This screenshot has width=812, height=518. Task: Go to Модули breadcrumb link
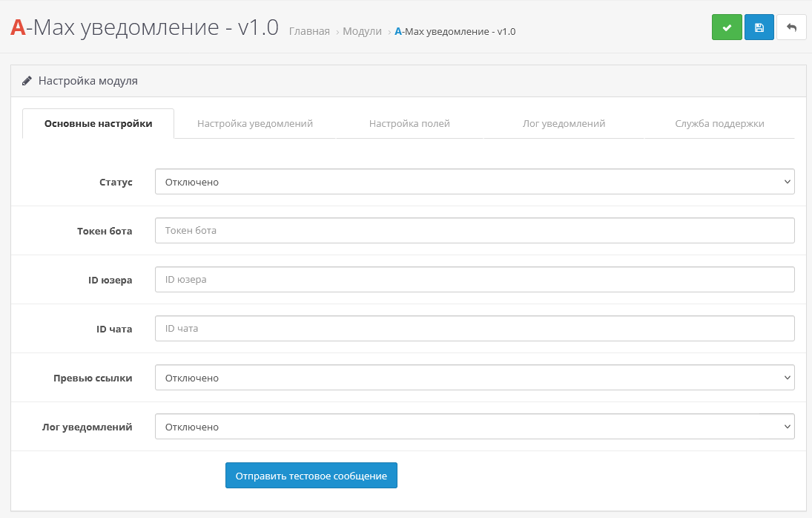tap(362, 32)
